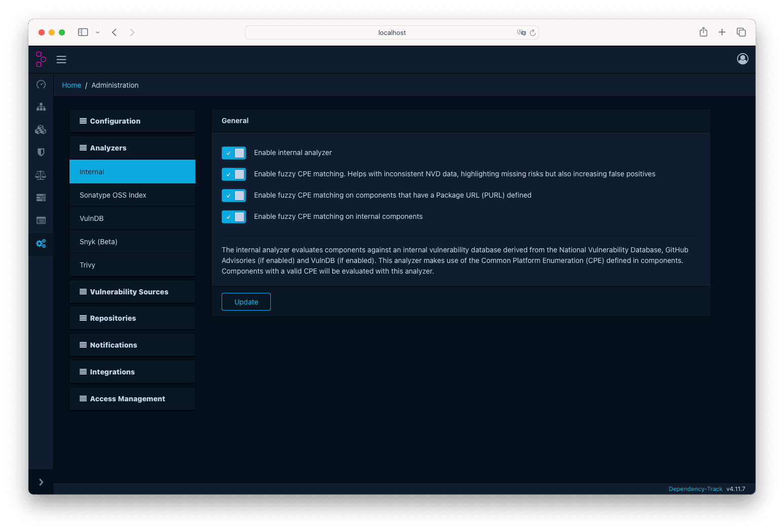Open Licenses balance scale icon in sidebar

41,175
